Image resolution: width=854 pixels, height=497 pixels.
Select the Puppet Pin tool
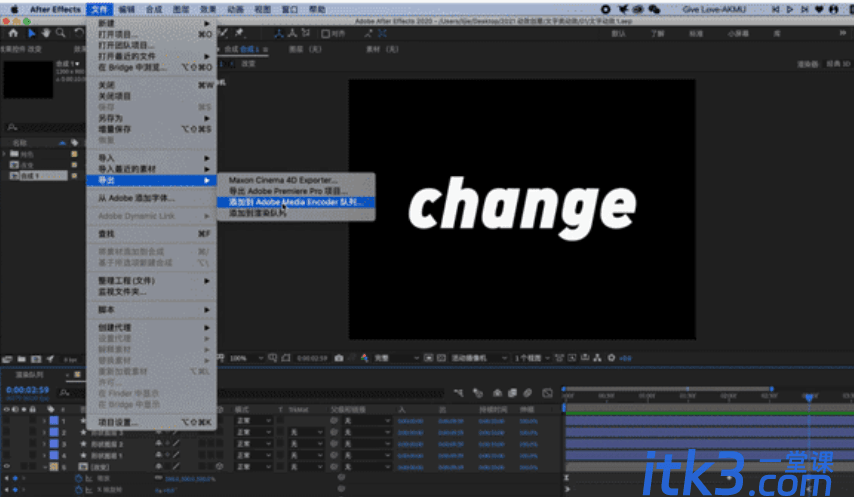pyautogui.click(x=239, y=33)
